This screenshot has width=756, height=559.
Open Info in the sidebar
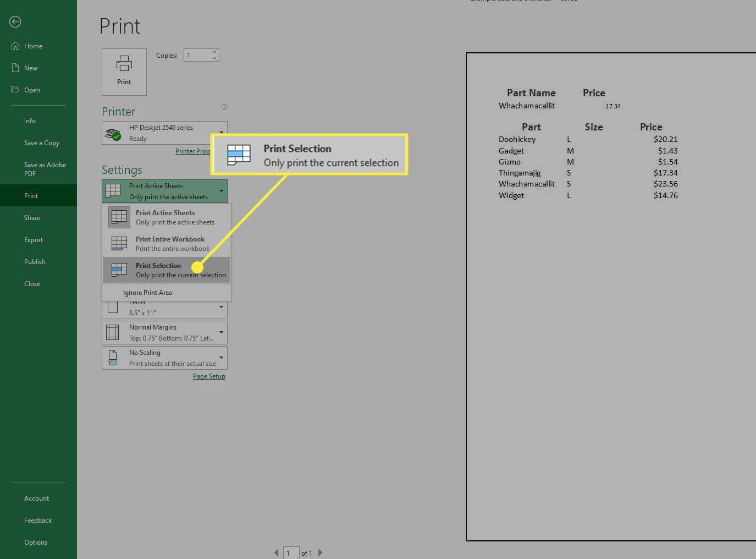tap(30, 121)
